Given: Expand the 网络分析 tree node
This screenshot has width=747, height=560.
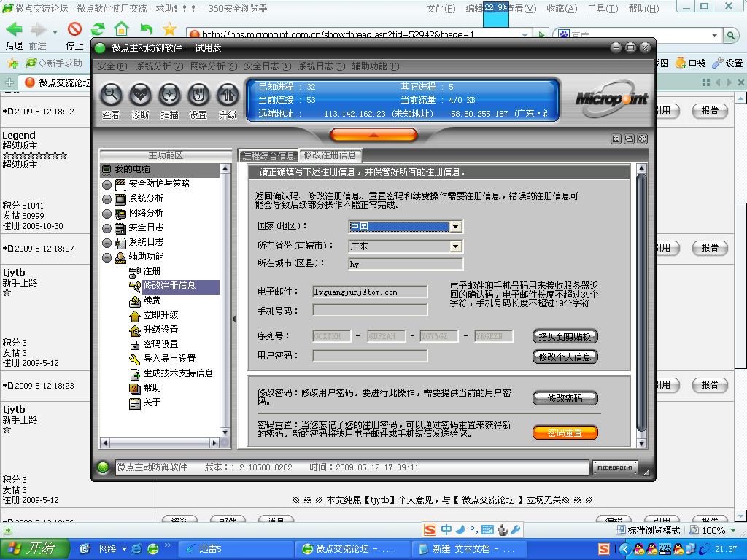Looking at the screenshot, I should [x=107, y=214].
